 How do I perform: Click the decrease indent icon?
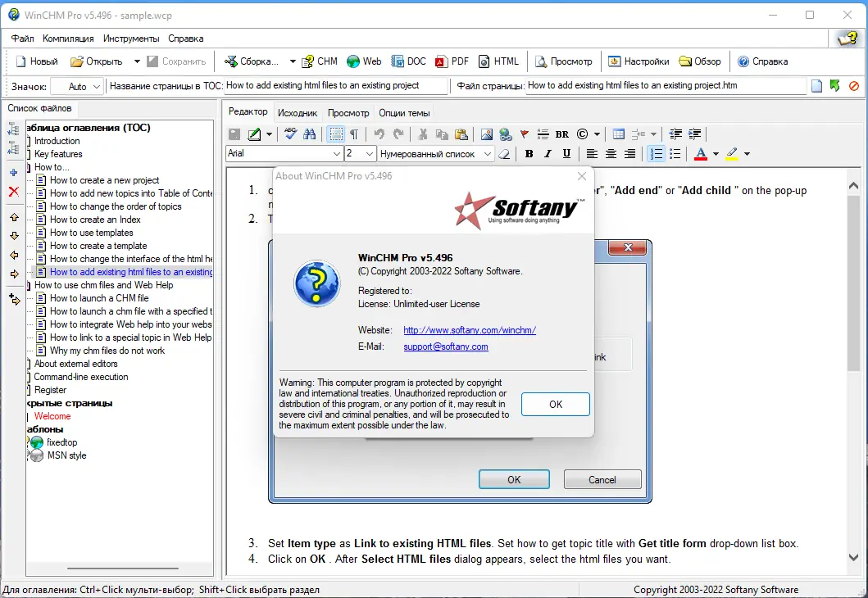675,134
